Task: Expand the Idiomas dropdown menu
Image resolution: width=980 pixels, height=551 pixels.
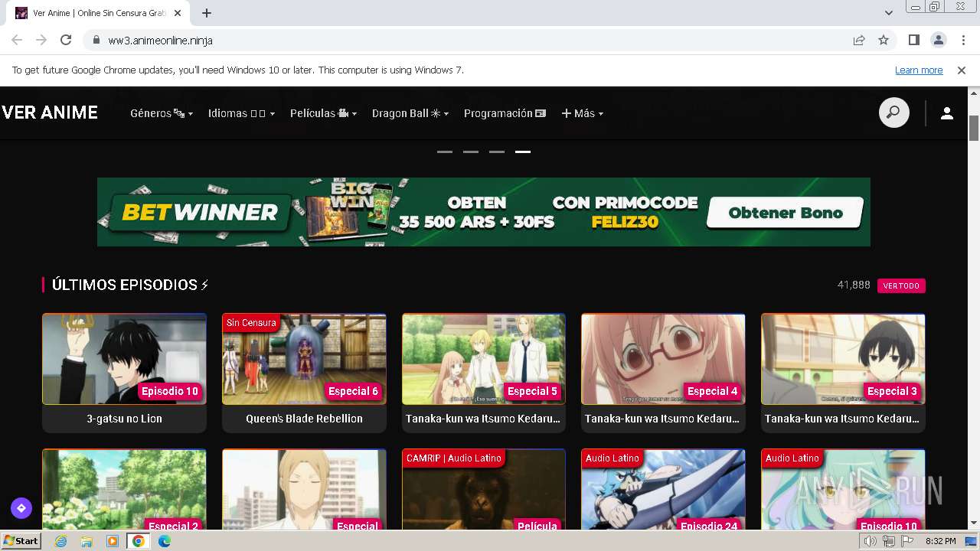Action: [x=241, y=113]
